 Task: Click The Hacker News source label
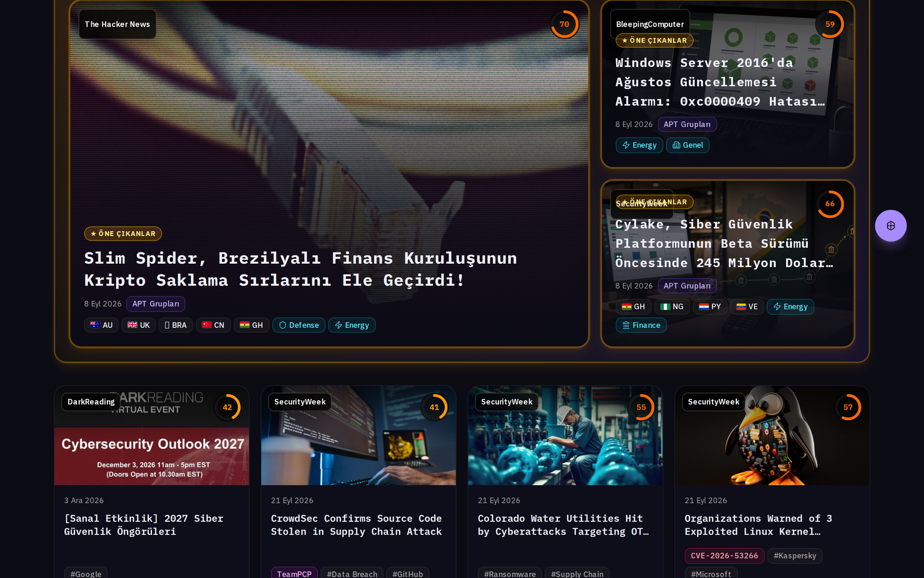[x=117, y=24]
